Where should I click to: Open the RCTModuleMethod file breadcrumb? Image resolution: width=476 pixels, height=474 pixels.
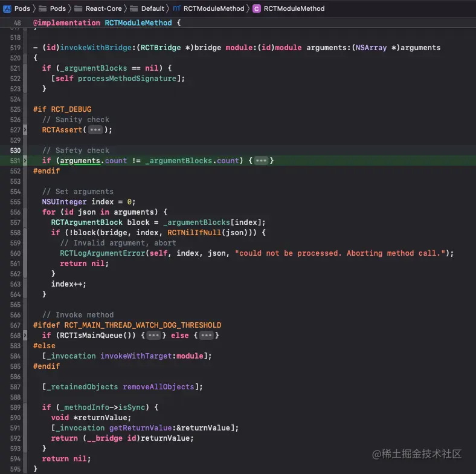(208, 8)
